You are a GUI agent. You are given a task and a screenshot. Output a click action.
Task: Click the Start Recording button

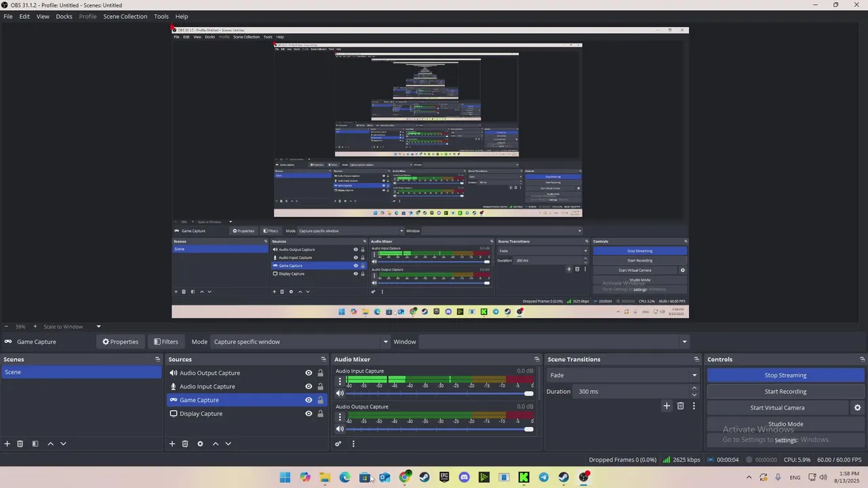[785, 392]
